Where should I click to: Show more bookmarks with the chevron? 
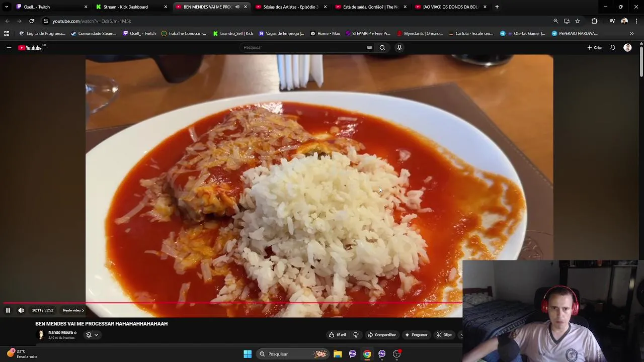coord(632,34)
